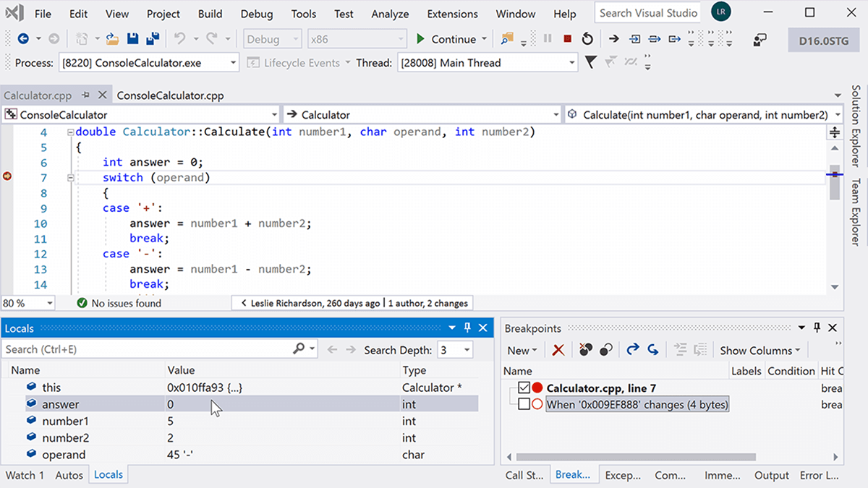Open the Debug menu
Screen dimensions: 868x488
click(x=256, y=14)
